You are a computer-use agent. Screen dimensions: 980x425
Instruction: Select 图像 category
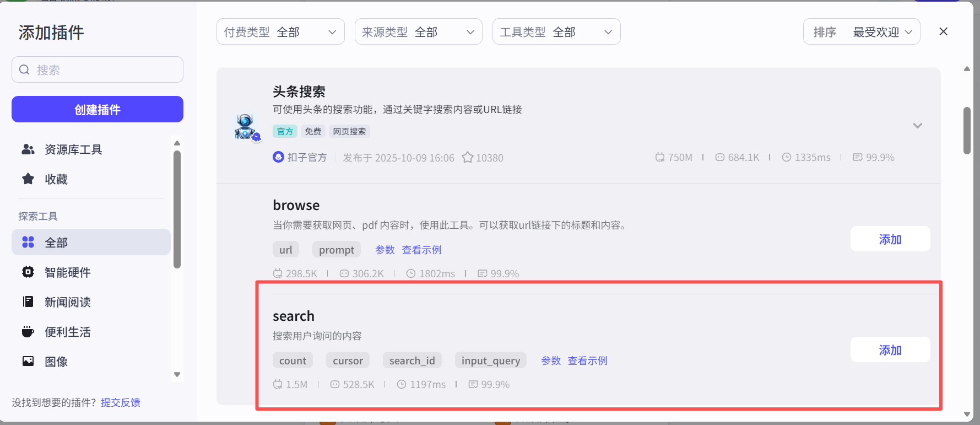pos(91,361)
